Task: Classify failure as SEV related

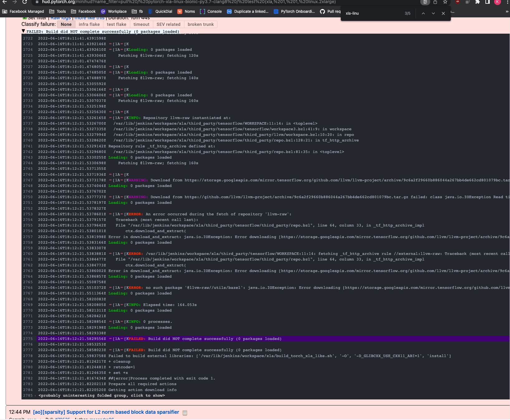Action: tap(169, 24)
